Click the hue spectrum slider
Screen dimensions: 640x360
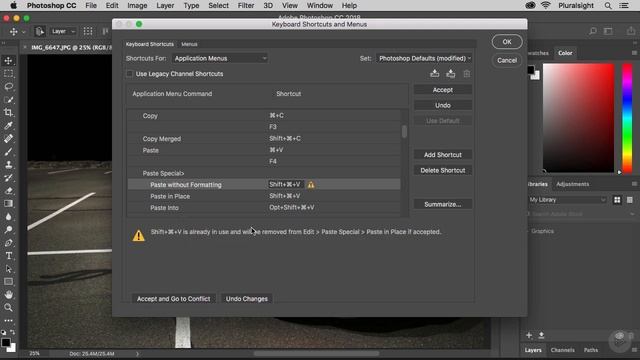click(x=627, y=118)
